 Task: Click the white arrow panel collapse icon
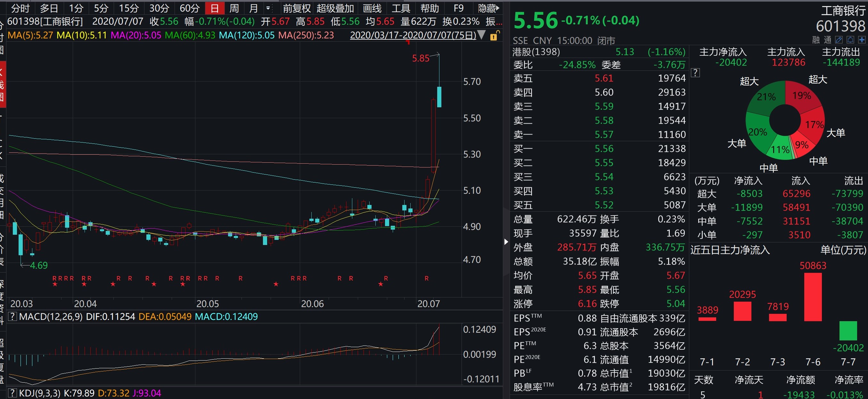[x=506, y=242]
